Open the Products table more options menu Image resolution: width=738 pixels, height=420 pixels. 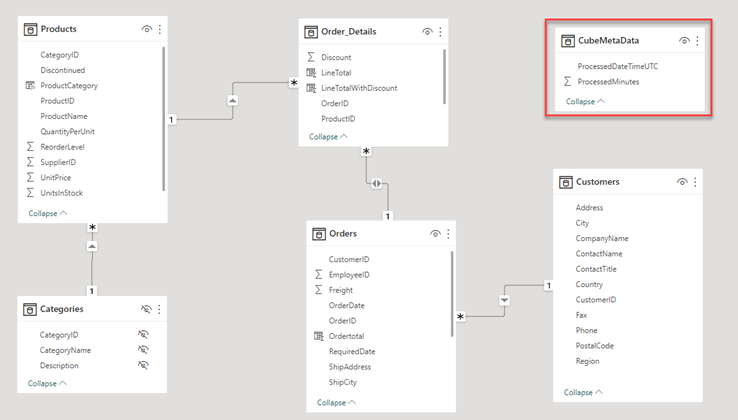click(160, 29)
